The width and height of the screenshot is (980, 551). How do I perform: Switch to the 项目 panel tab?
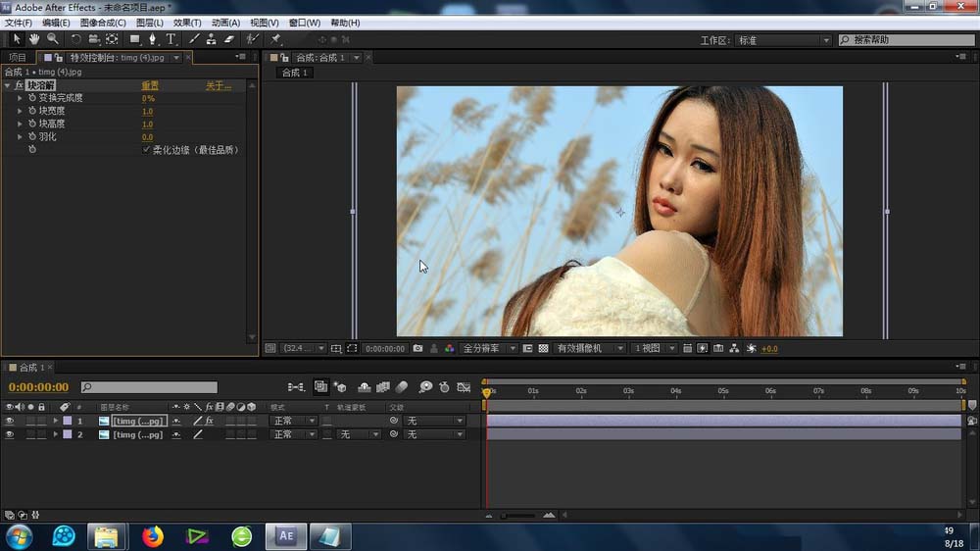tap(18, 58)
